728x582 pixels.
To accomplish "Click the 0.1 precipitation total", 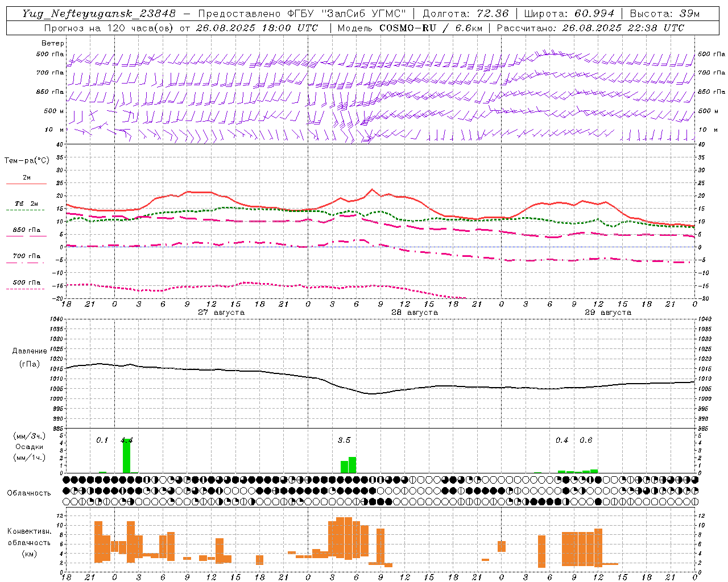I will pos(102,440).
